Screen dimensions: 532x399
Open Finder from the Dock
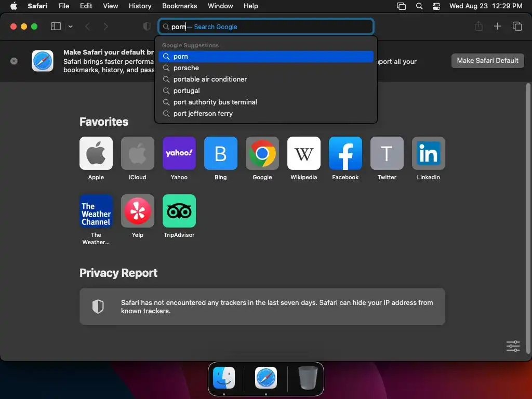click(224, 378)
